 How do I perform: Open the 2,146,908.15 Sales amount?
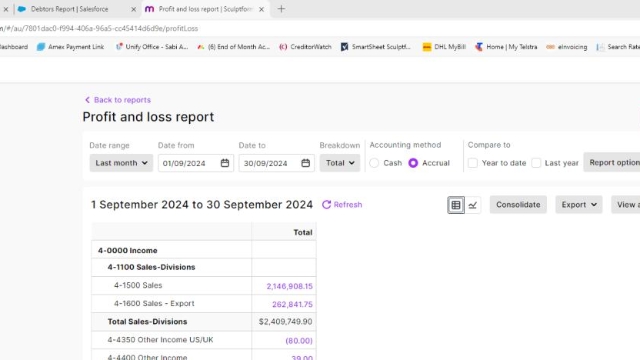289,286
